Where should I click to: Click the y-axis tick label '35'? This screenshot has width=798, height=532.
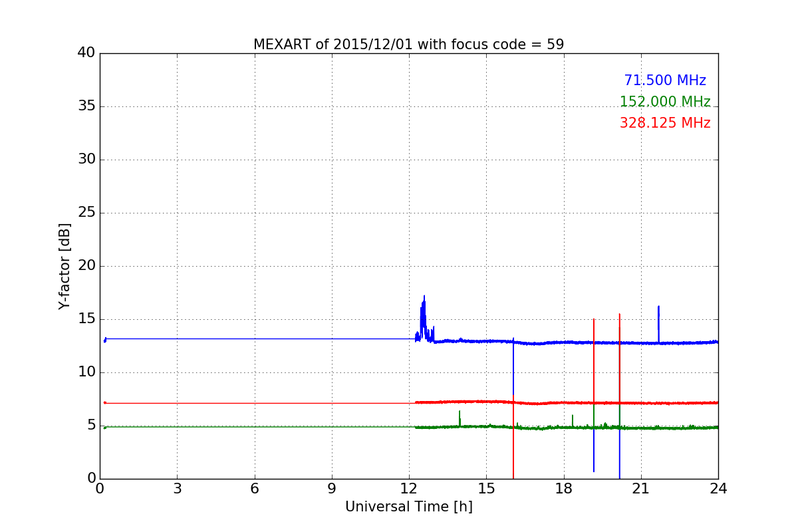click(x=86, y=106)
